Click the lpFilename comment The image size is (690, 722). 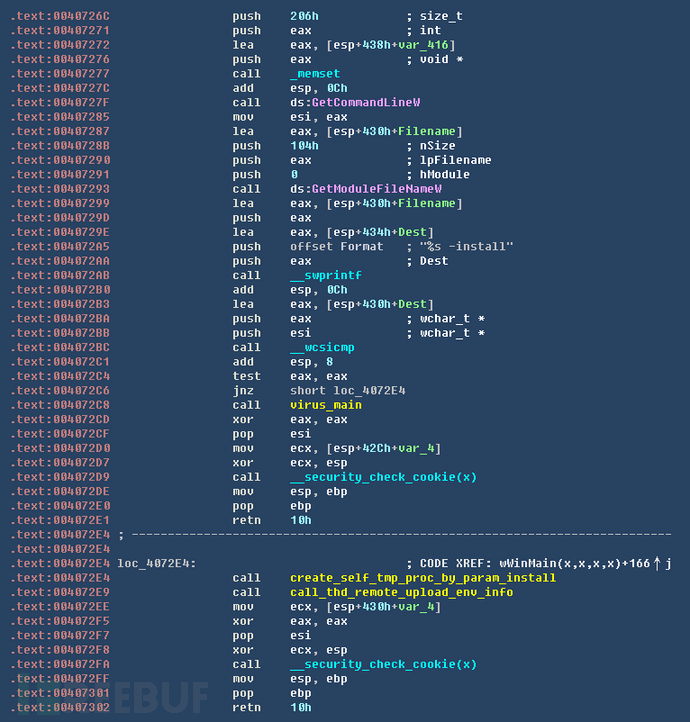455,160
